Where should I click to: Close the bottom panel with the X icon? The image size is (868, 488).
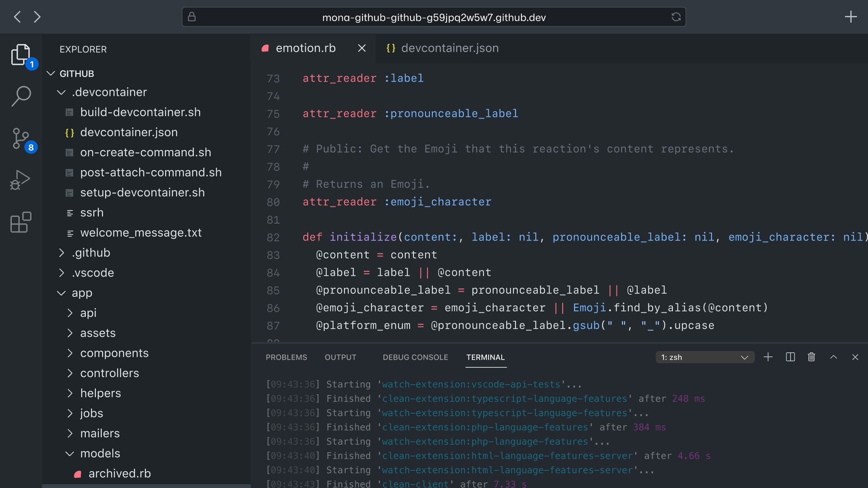(x=855, y=357)
